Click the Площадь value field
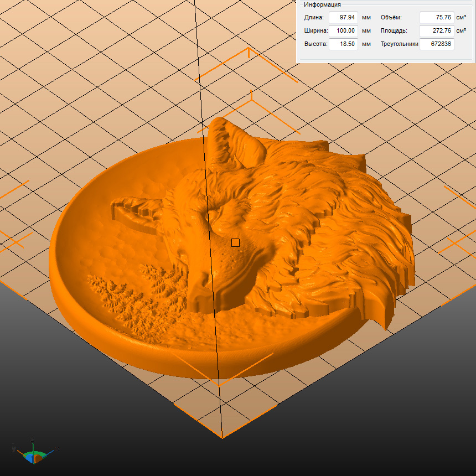The height and width of the screenshot is (476, 476). [436, 31]
